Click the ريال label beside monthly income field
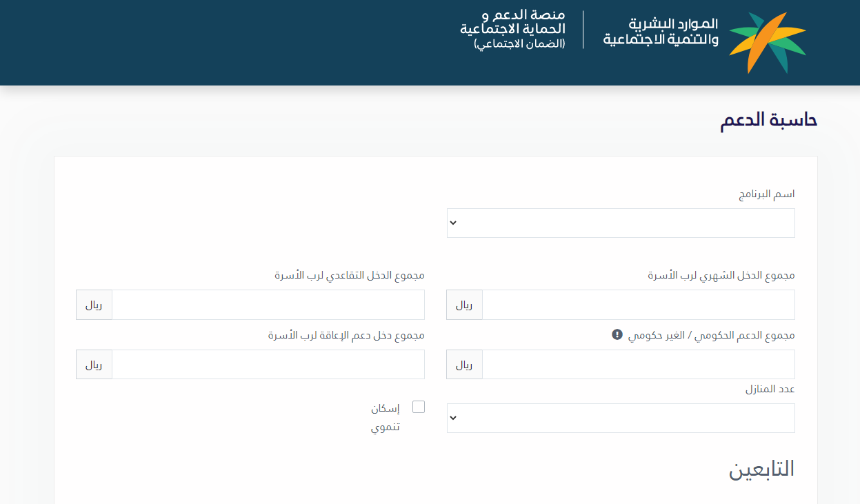This screenshot has width=860, height=504. [464, 304]
